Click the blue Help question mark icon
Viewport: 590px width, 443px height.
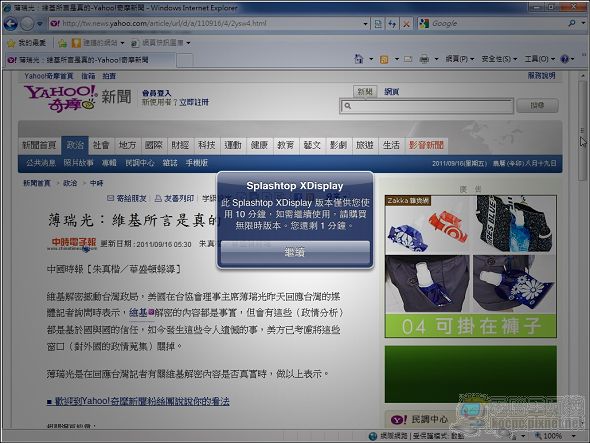pos(565,59)
